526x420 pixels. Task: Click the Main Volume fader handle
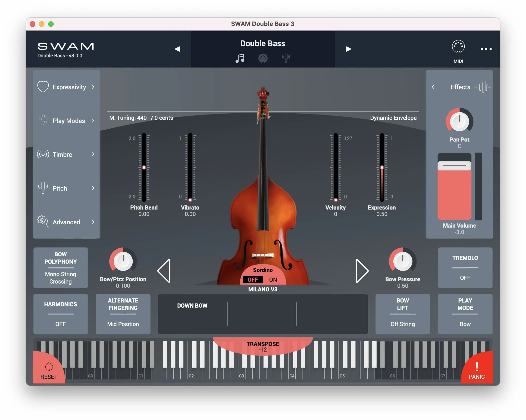[x=454, y=166]
